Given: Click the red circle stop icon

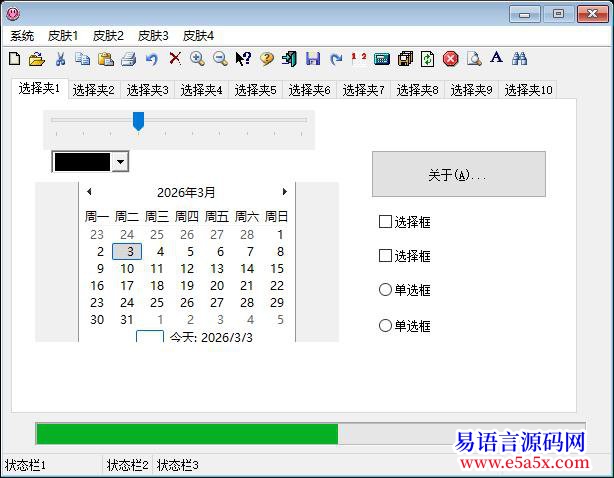Looking at the screenshot, I should 451,59.
